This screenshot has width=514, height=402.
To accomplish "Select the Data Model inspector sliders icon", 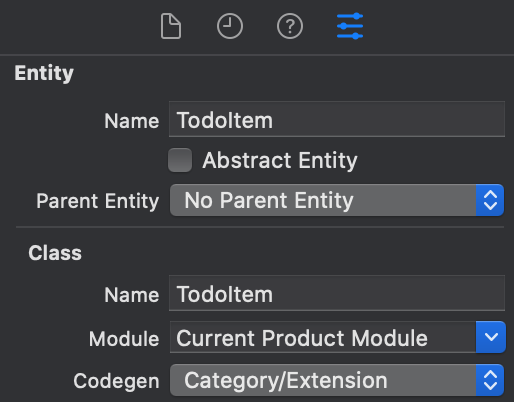I will [350, 26].
